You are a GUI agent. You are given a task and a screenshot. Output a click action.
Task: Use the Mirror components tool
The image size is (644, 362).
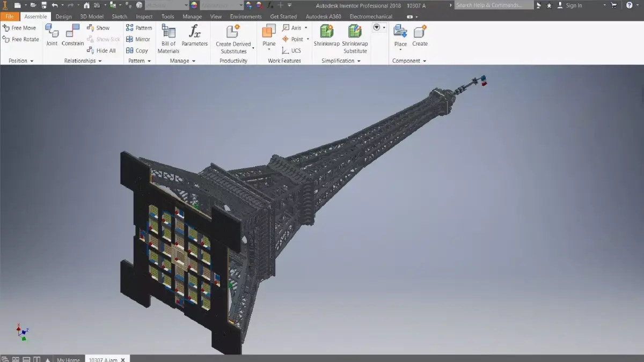point(138,39)
